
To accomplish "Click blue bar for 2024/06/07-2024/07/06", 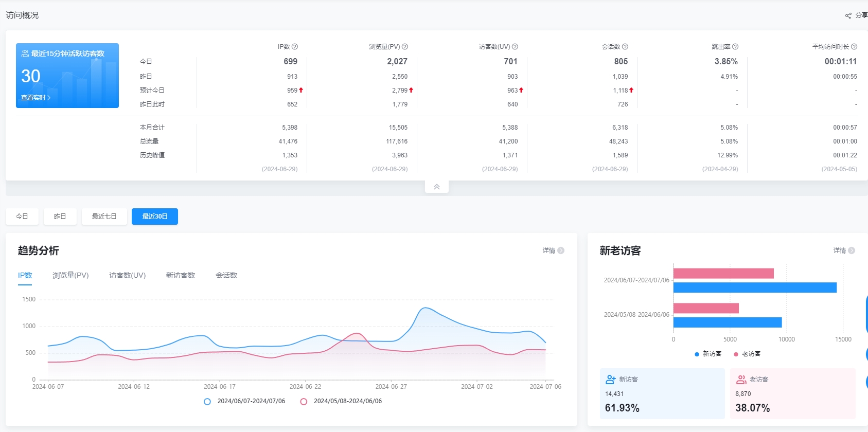I will [x=755, y=287].
